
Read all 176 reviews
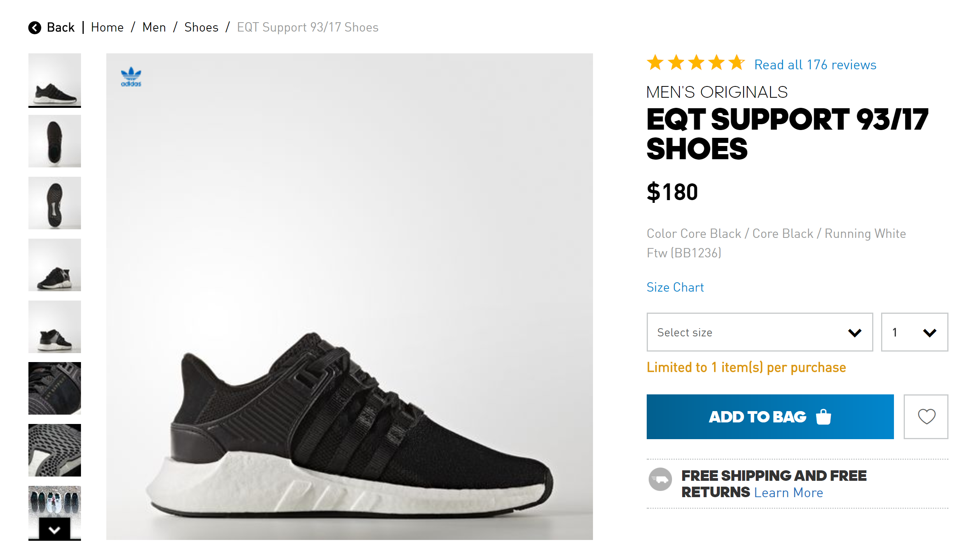pos(815,65)
